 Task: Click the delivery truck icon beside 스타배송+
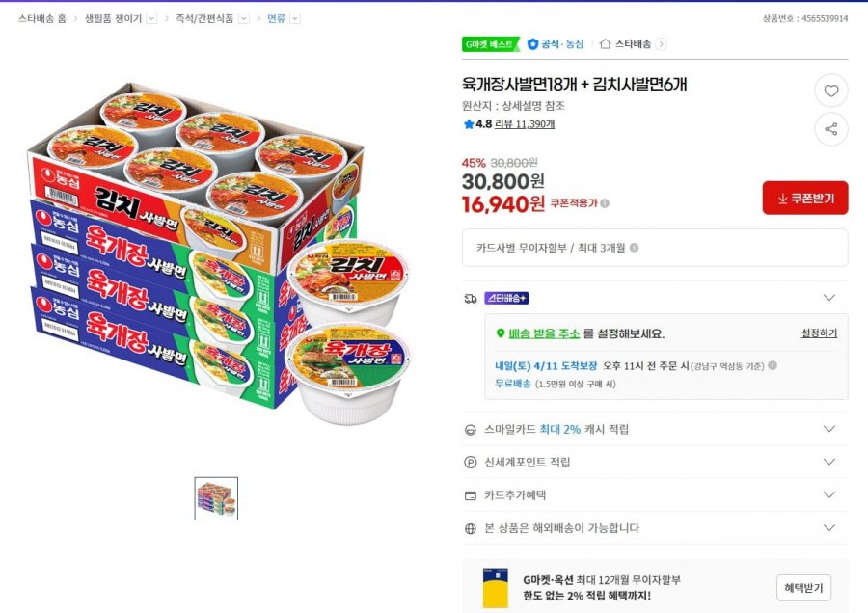pos(469,298)
